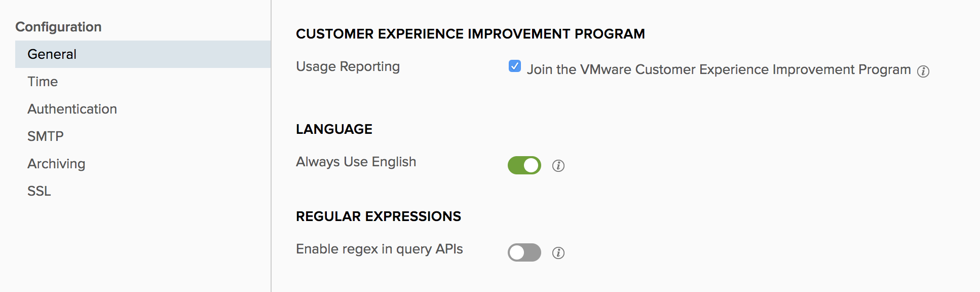
Task: Select General in the Configuration sidebar
Action: [52, 54]
